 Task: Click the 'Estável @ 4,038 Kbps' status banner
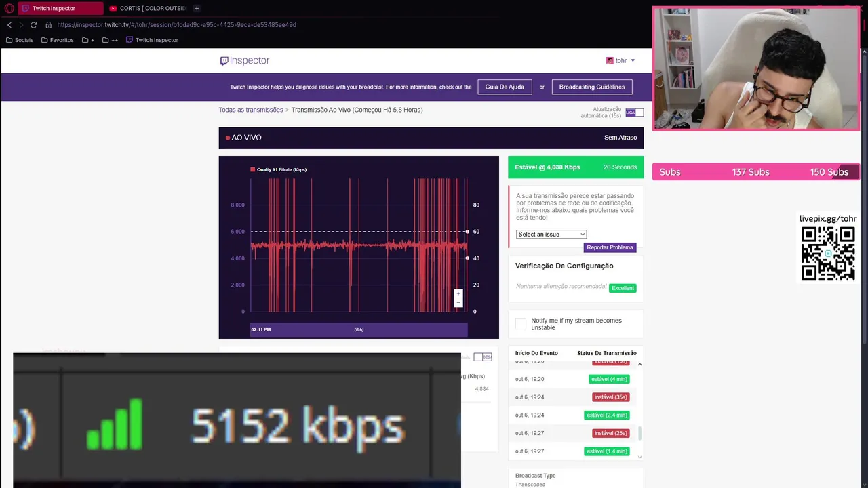(x=576, y=167)
